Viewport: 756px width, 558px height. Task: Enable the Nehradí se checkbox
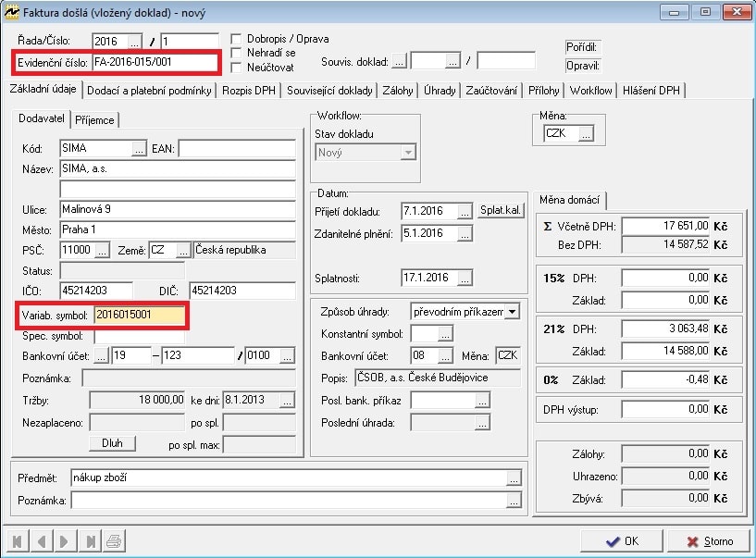click(x=236, y=53)
